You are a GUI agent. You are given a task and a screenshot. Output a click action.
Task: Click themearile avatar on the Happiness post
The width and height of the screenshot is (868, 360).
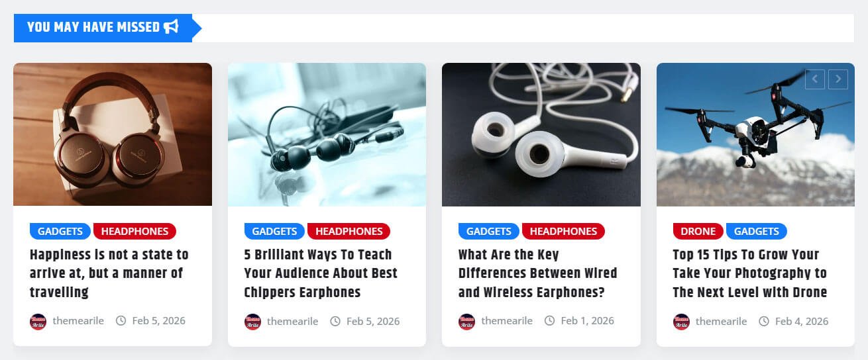pos(38,322)
